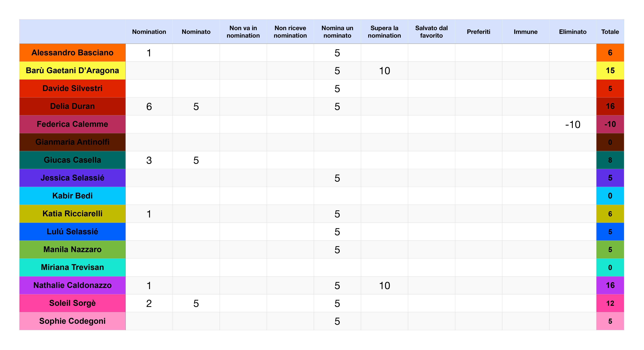Select the Eliminato column header
Screen dimensions: 644x350
point(573,32)
